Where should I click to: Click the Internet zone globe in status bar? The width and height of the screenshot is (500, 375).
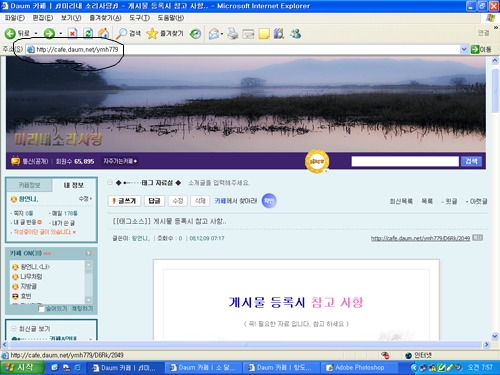pyautogui.click(x=408, y=355)
